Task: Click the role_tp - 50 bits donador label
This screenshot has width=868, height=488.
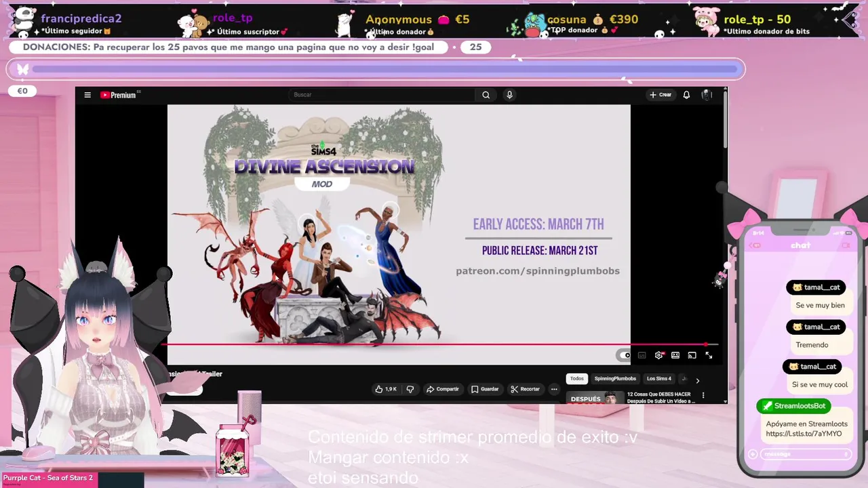Action: pyautogui.click(x=766, y=24)
